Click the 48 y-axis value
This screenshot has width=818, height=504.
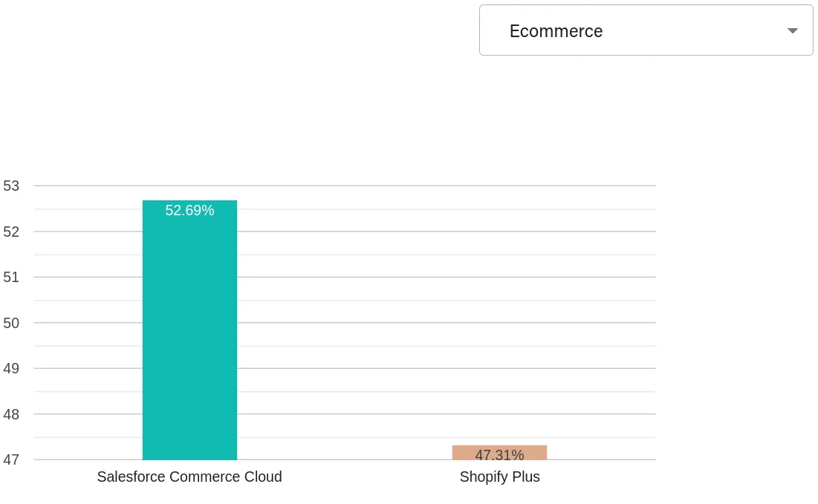point(10,415)
